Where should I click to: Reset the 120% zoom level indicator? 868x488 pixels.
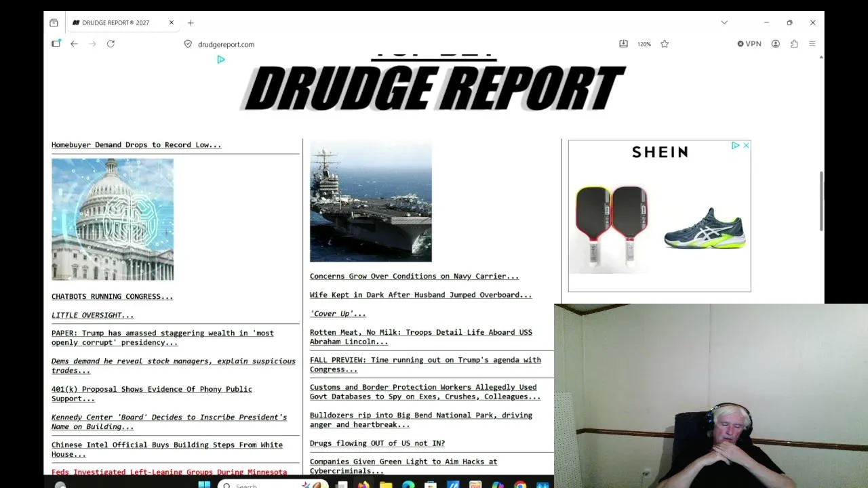(644, 44)
